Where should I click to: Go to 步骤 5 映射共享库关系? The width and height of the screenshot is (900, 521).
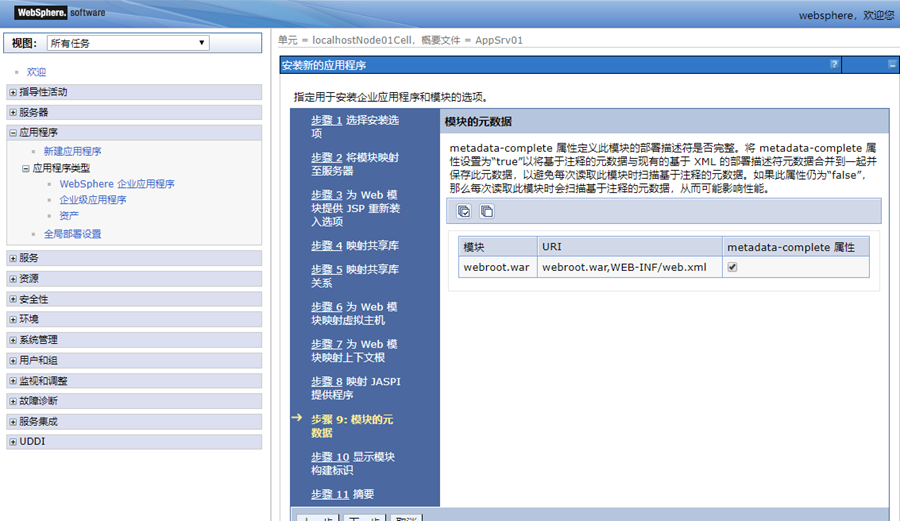pyautogui.click(x=327, y=269)
